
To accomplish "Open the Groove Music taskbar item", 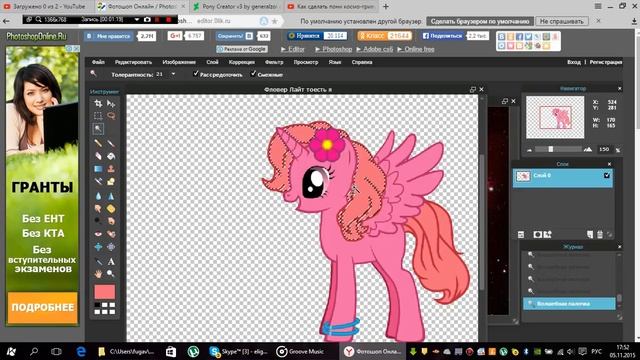I will (300, 351).
